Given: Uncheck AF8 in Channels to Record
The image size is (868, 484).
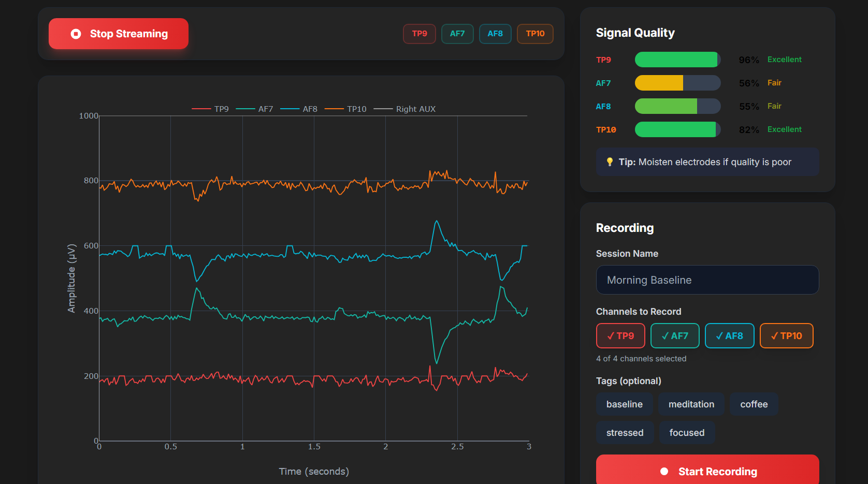Looking at the screenshot, I should point(729,336).
